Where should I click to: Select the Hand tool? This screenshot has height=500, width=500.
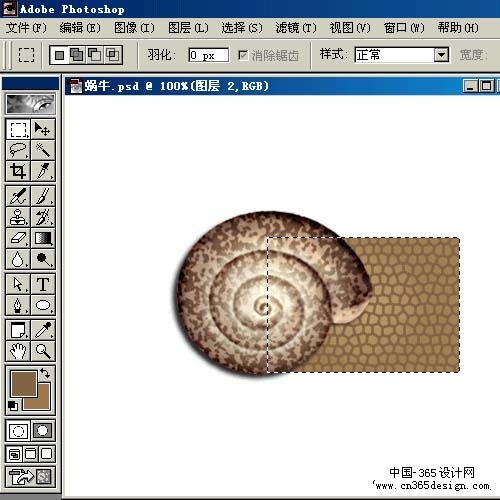tap(18, 351)
